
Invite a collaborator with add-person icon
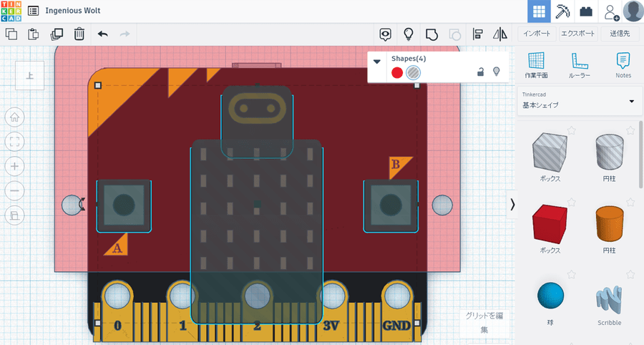coord(611,12)
